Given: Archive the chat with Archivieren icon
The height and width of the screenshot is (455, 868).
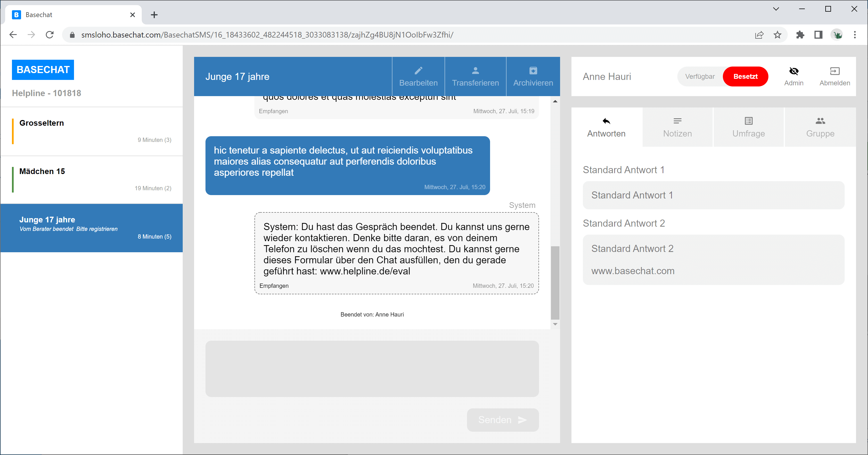Looking at the screenshot, I should pos(533,71).
